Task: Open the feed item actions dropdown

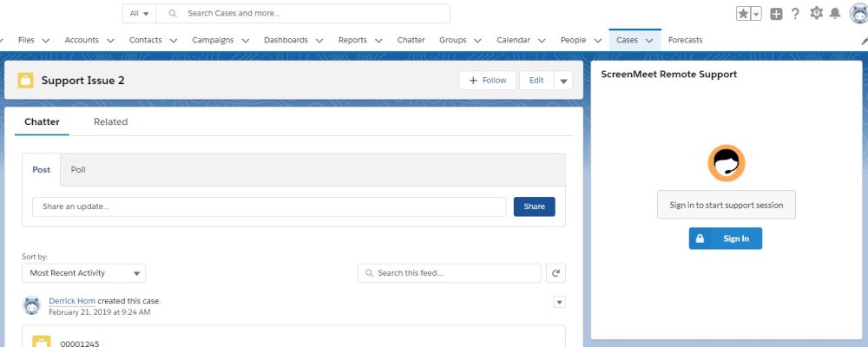Action: (559, 302)
